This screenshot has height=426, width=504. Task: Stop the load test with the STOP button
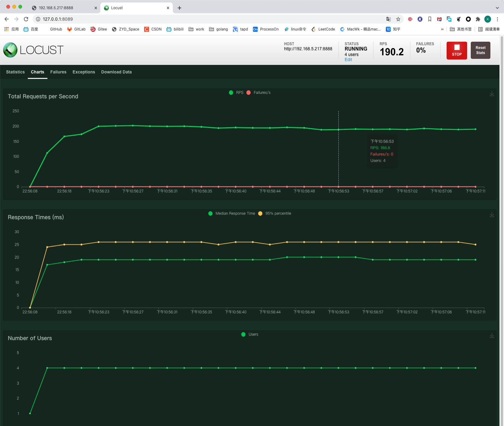(457, 50)
